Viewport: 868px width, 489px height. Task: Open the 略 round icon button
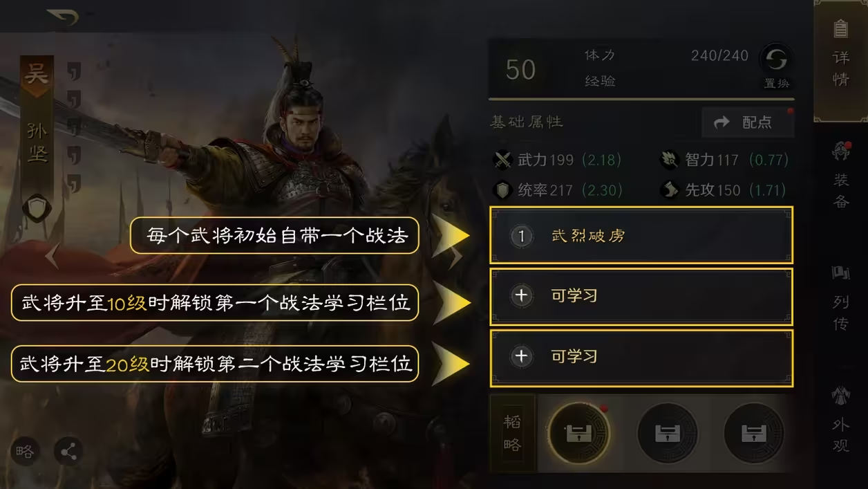click(x=24, y=452)
